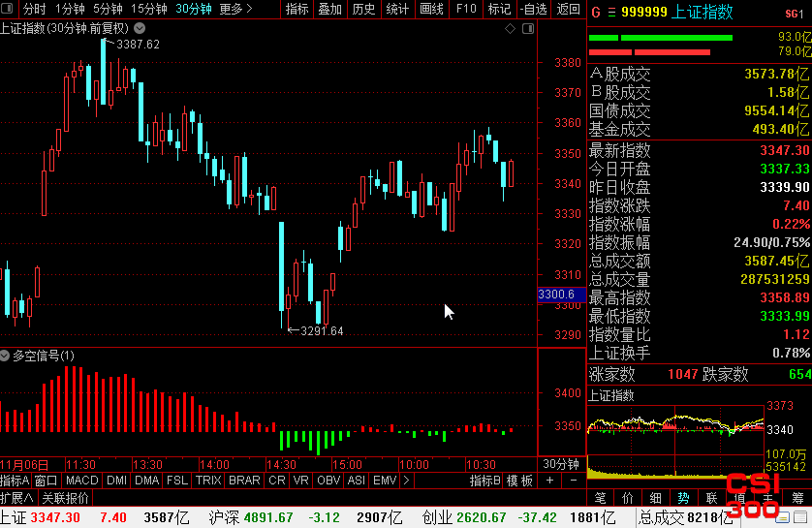This screenshot has height=528, width=812.
Task: Click the high marker label 3387.62
Action: [138, 45]
